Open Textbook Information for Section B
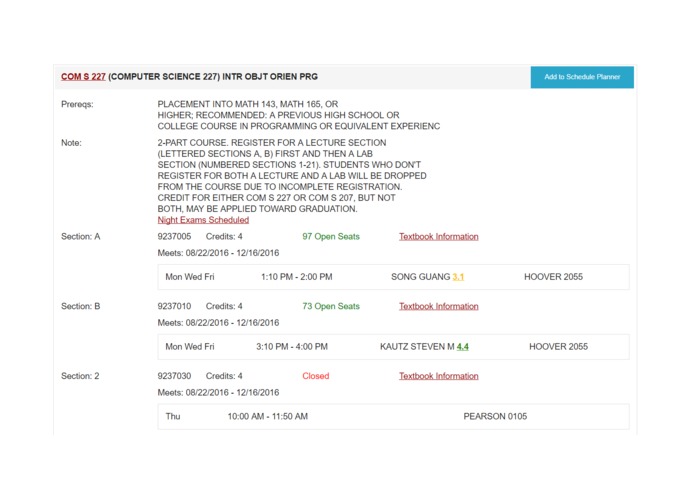This screenshot has width=695, height=494. (x=438, y=306)
